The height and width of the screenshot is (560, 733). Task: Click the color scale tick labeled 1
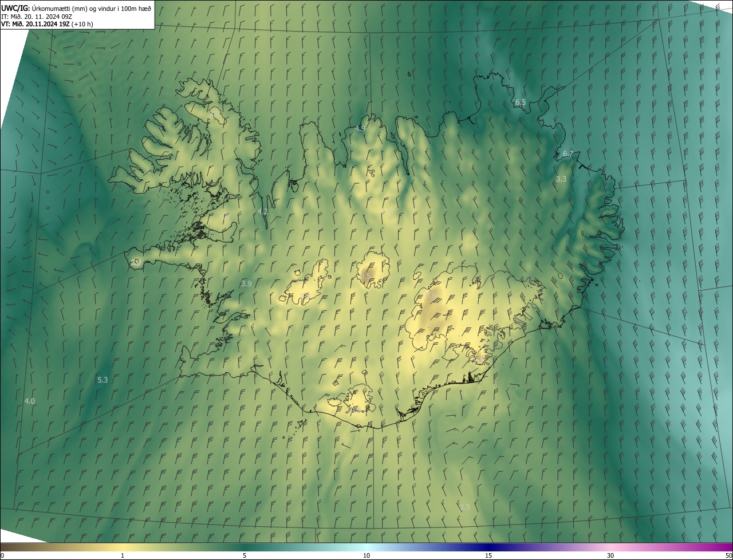coord(123,555)
